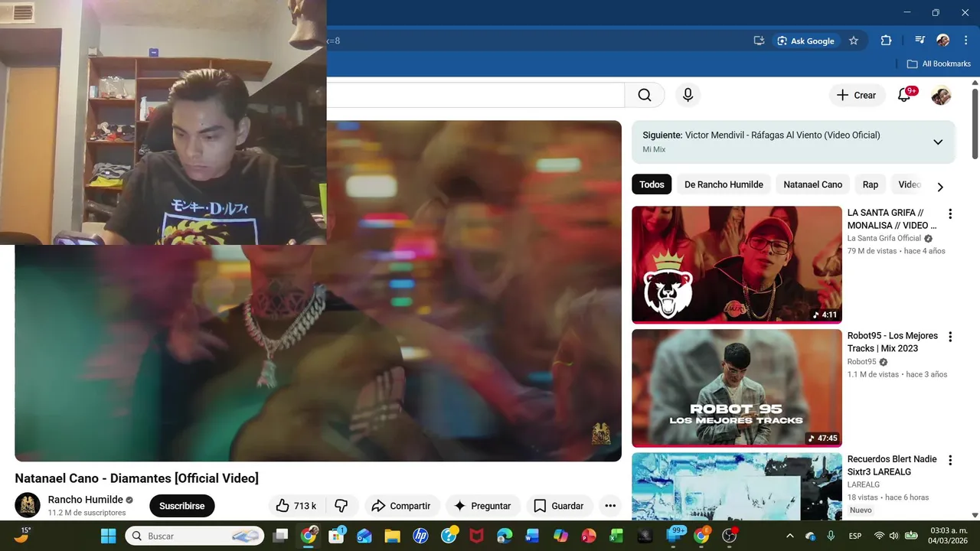The height and width of the screenshot is (551, 980).
Task: Open Word from the taskbar
Action: point(532,536)
